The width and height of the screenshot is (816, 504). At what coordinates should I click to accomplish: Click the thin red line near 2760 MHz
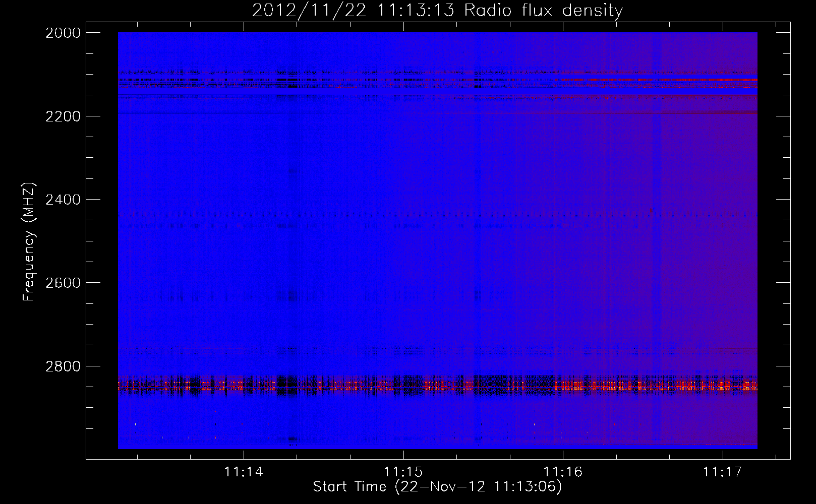click(x=438, y=350)
